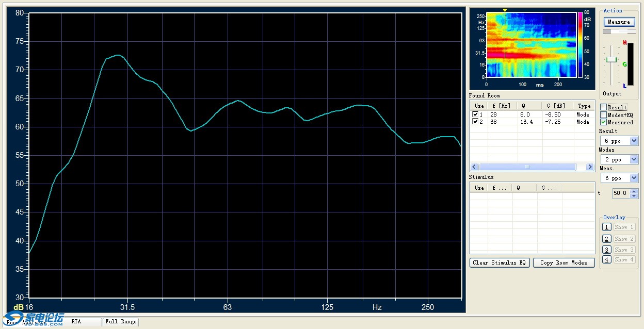This screenshot has height=329, width=644.
Task: Click the t value field showing 50.0
Action: 621,193
